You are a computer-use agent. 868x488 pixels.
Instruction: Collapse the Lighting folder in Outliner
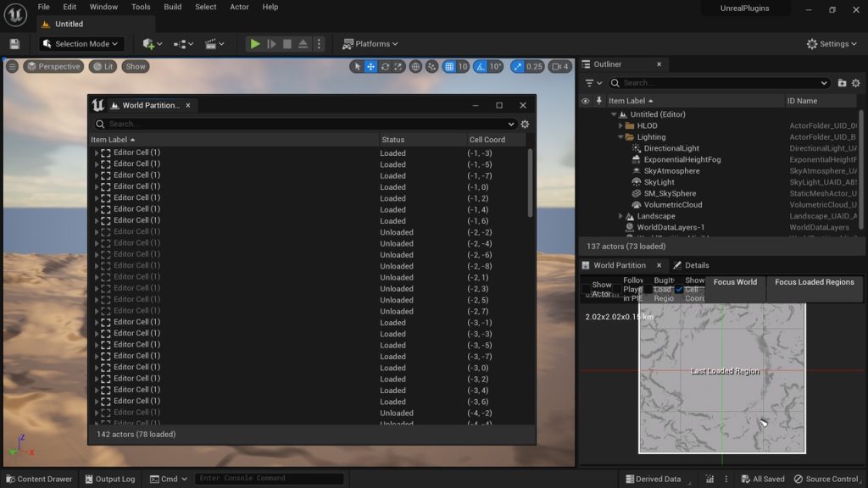click(620, 137)
